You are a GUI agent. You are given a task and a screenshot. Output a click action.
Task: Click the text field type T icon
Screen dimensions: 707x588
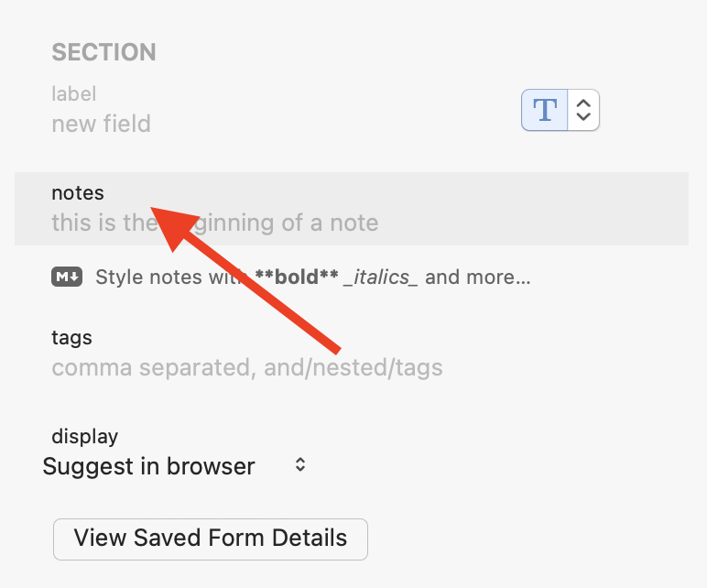pyautogui.click(x=545, y=110)
